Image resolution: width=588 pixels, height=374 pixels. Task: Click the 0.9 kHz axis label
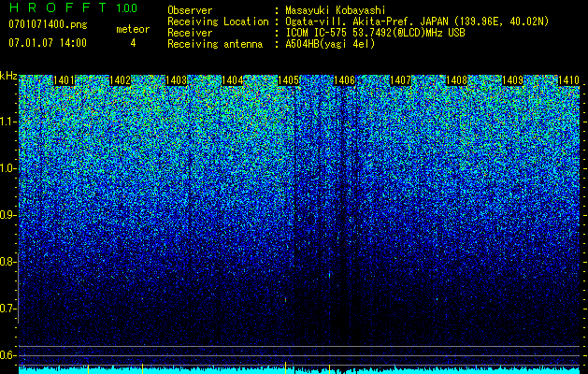(x=7, y=215)
